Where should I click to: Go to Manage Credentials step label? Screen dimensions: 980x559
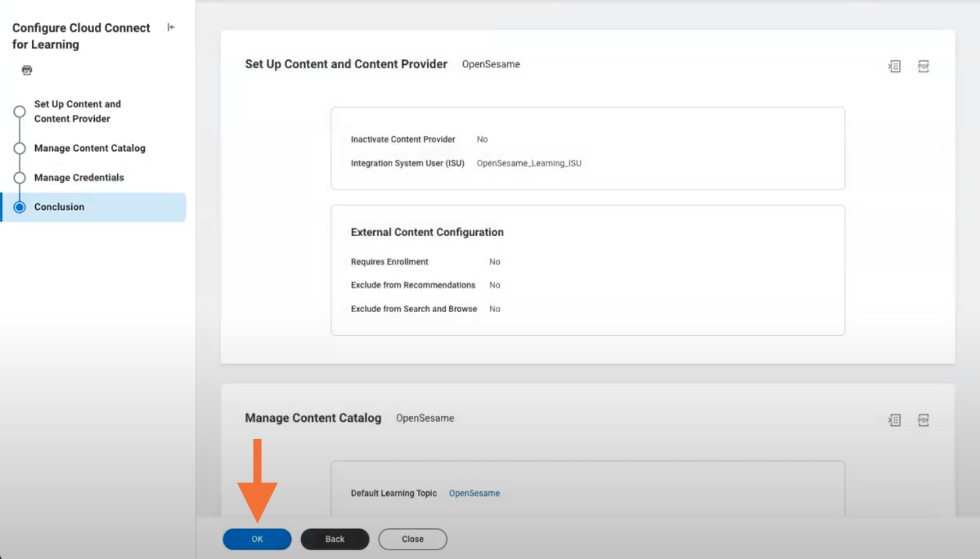[79, 177]
